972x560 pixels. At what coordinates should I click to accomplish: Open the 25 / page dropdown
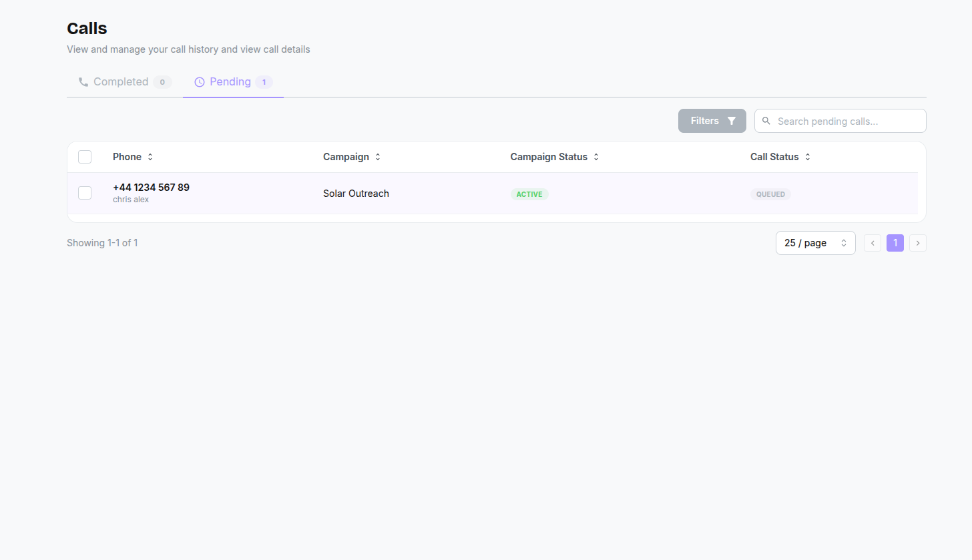(816, 243)
